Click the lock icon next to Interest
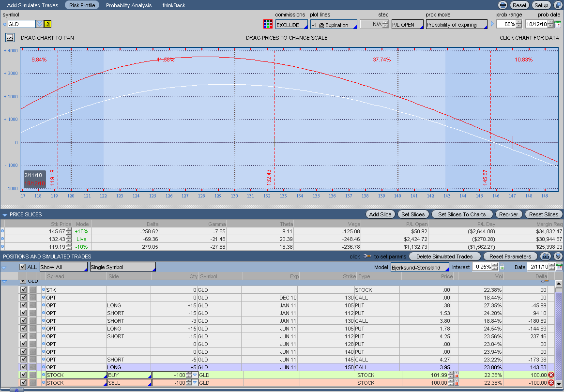 [x=502, y=267]
